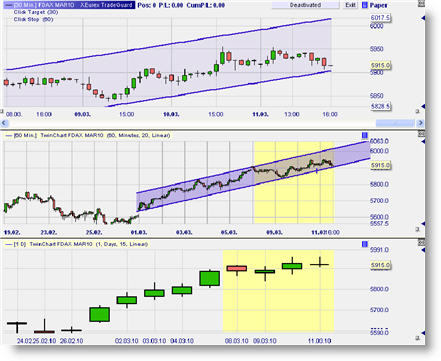Screen dimensions: 441x361
Task: Click the CumP/L: 0.00 readout
Action: (x=206, y=5)
